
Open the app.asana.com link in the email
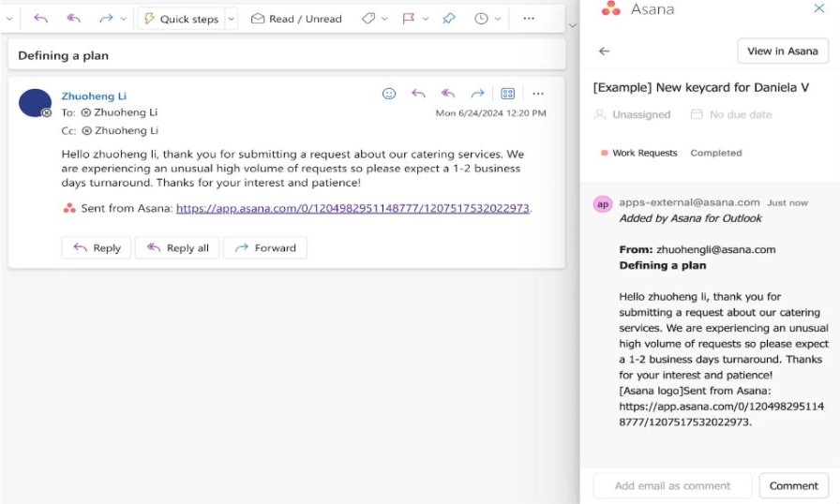(352, 209)
